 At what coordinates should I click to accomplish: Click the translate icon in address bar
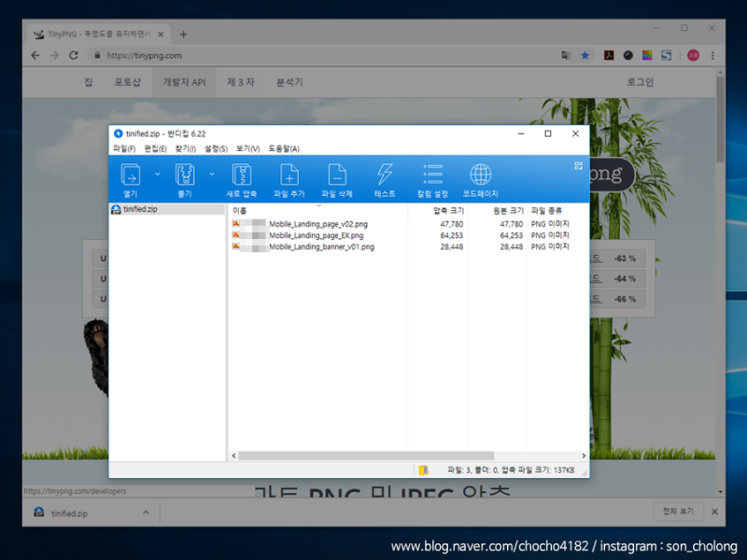pos(566,56)
